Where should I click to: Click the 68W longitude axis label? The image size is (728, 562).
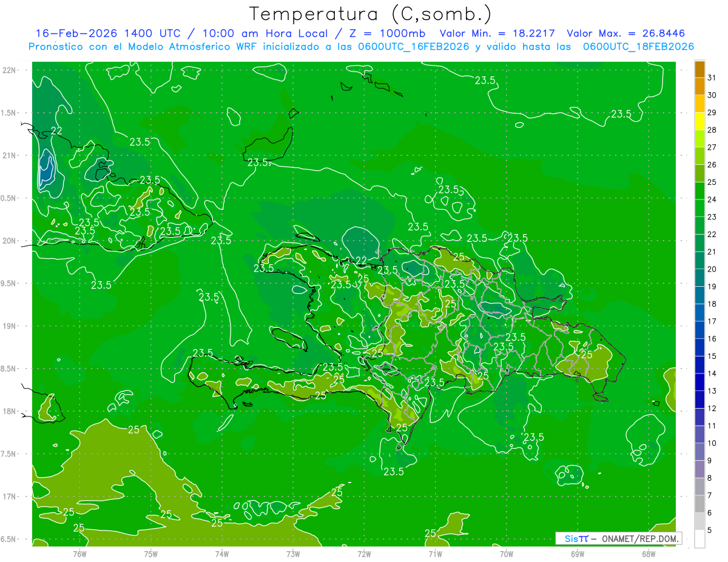(649, 553)
